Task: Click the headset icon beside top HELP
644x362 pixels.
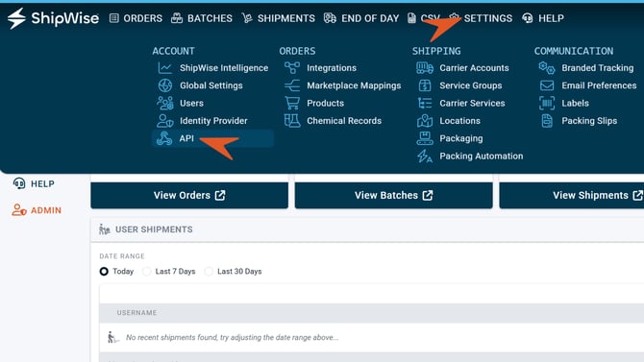Action: point(528,18)
